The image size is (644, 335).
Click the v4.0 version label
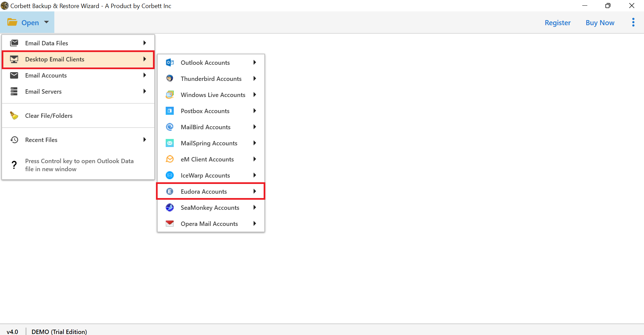(12, 331)
